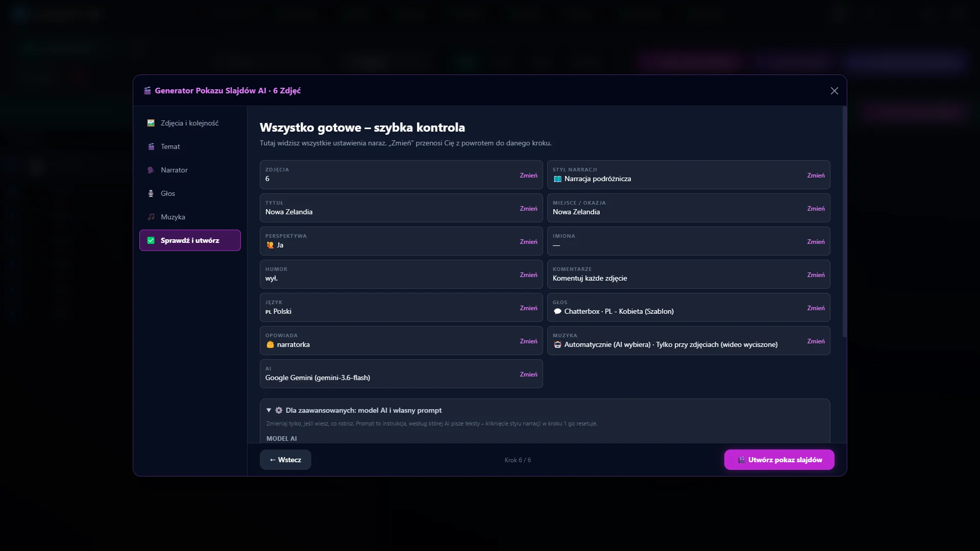
Task: Go back with the Wstecz button
Action: click(x=285, y=460)
